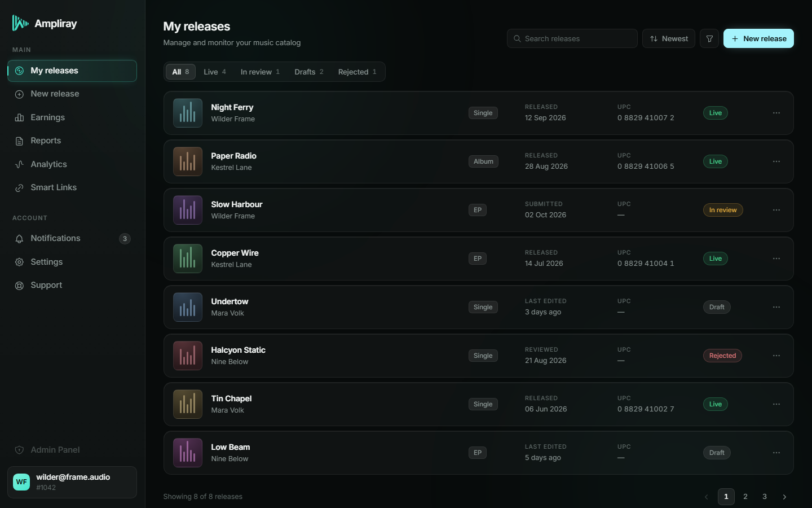Click the In review badge on Slow Harbour

click(723, 210)
